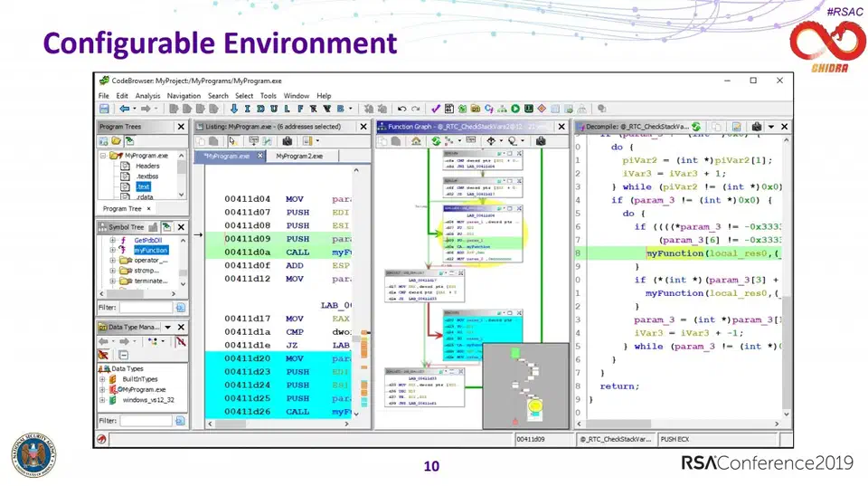868x486 pixels.
Task: Open the Listing field format dropdown arrow
Action: coord(317,141)
